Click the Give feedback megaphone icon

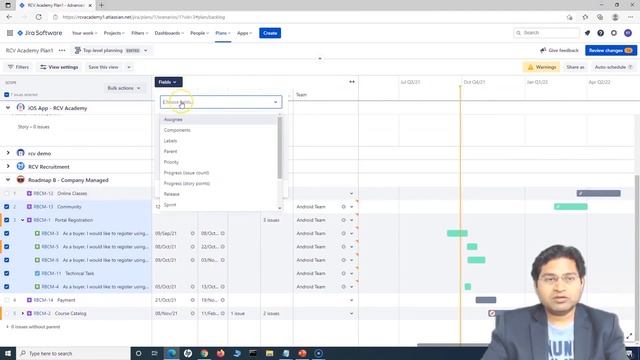click(543, 51)
